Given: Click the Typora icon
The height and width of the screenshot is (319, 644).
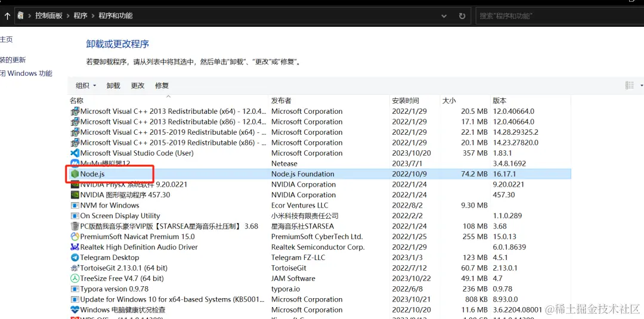Looking at the screenshot, I should 75,289.
